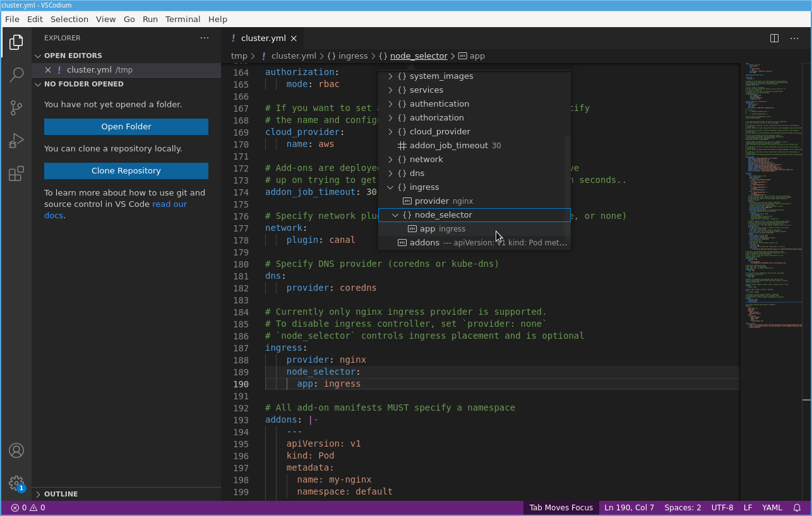Click the Open Folder button
Viewport: 812px width, 516px height.
point(126,127)
